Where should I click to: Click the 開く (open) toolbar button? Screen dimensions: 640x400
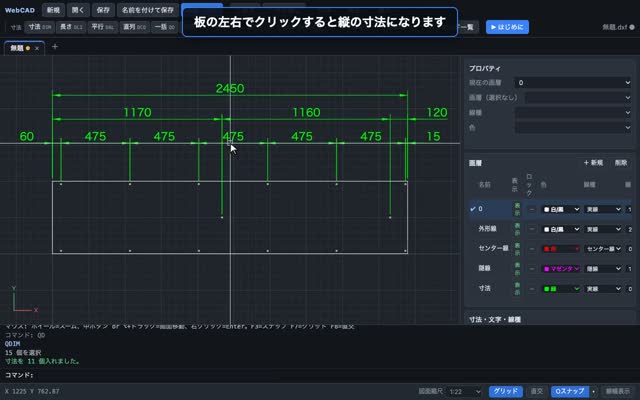point(78,10)
